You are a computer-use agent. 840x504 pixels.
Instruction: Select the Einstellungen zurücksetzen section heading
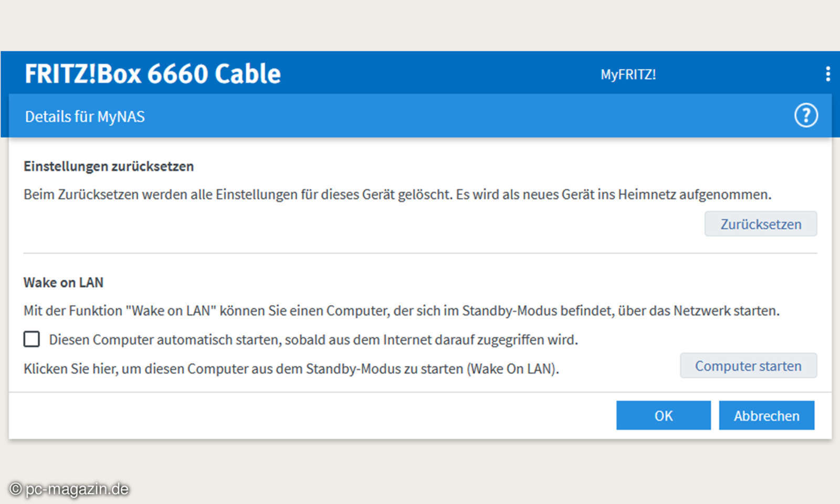click(109, 166)
